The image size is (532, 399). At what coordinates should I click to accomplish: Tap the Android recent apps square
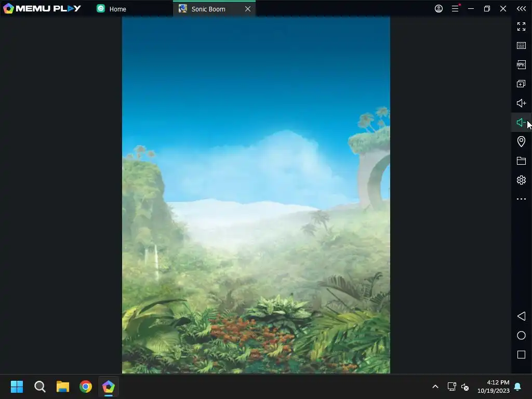pos(521,355)
